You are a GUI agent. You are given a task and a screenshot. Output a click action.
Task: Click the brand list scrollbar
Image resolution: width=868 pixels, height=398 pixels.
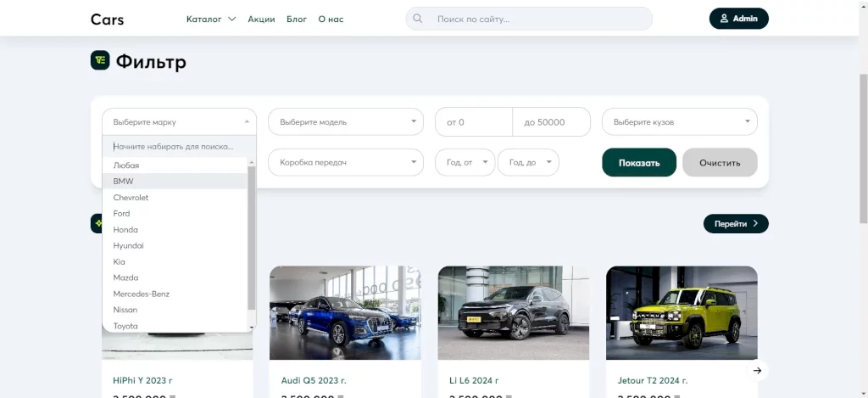click(251, 238)
